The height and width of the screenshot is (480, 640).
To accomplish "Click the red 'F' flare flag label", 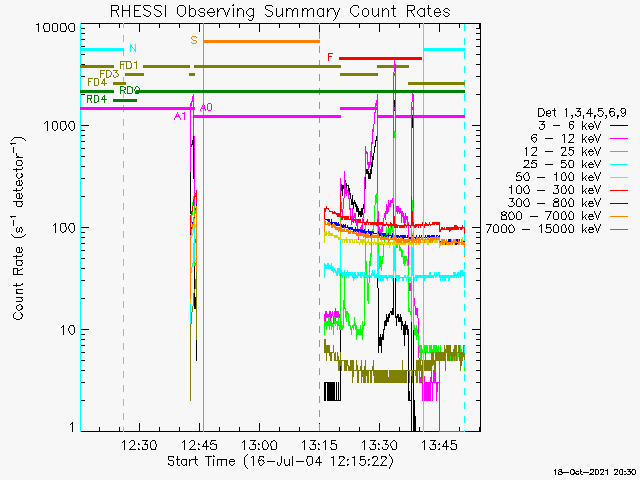I will pos(330,57).
